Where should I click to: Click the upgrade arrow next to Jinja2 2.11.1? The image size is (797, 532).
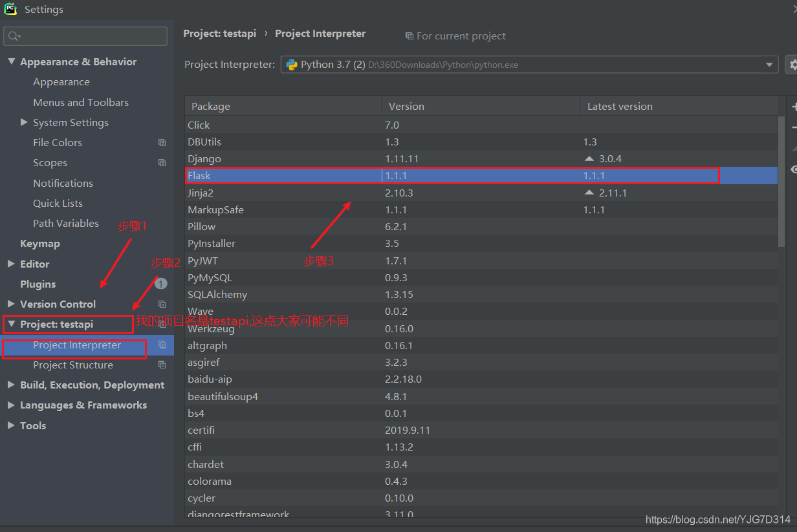point(589,193)
